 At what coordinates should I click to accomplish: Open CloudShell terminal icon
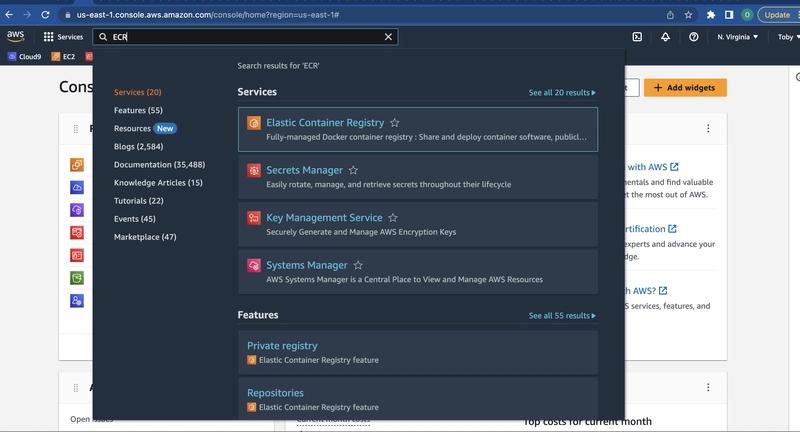(637, 37)
